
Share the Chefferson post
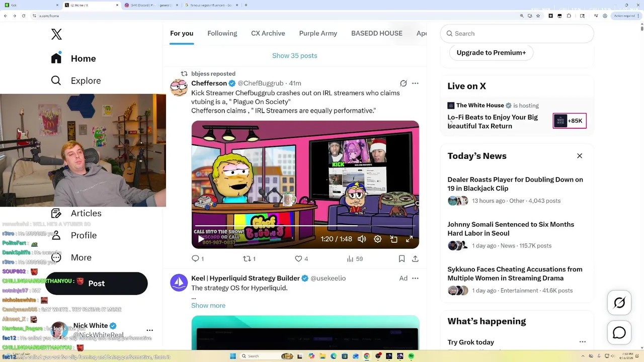(415, 258)
